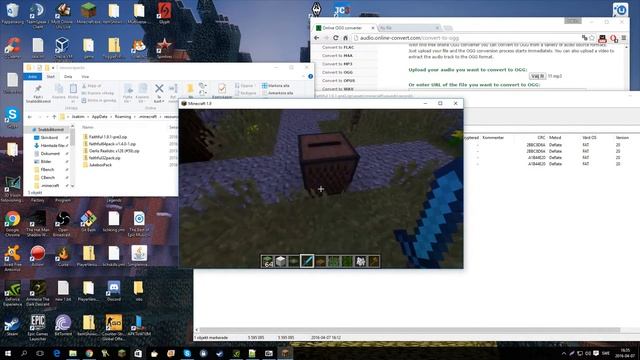Open the Skype desktop shortcut
Image resolution: width=640 pixels, height=360 pixels.
tap(12, 116)
